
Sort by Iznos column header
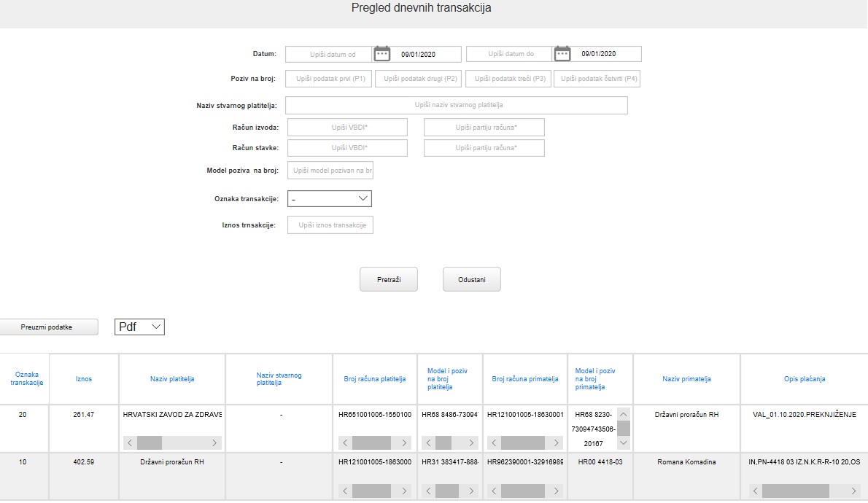tap(84, 379)
